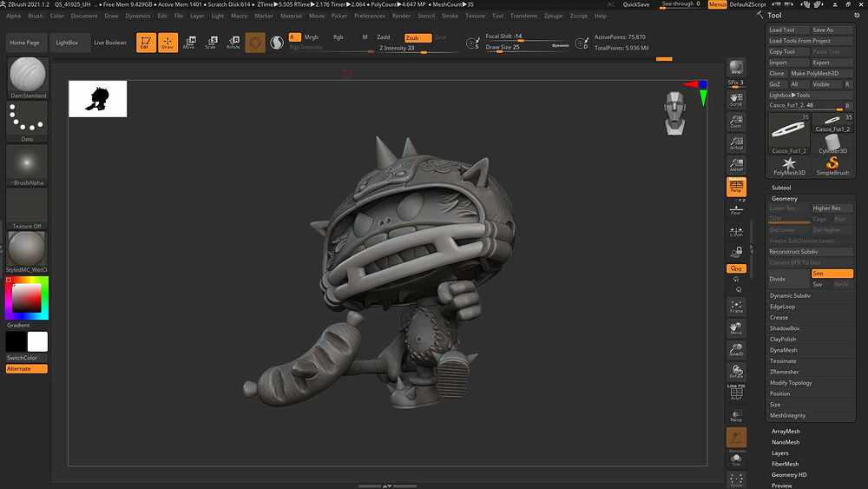Click the Zoom3D icon
Viewport: 868px width, 489px height.
pyautogui.click(x=736, y=350)
